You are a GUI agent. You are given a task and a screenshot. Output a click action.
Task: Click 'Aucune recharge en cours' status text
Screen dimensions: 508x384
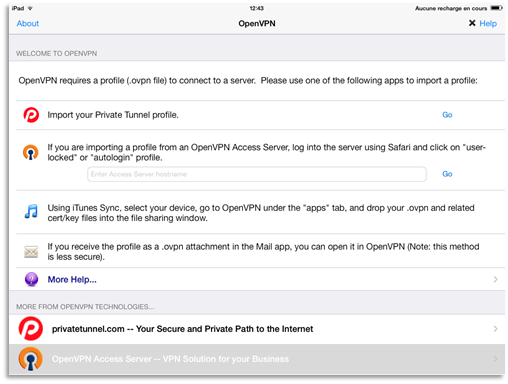coord(451,8)
